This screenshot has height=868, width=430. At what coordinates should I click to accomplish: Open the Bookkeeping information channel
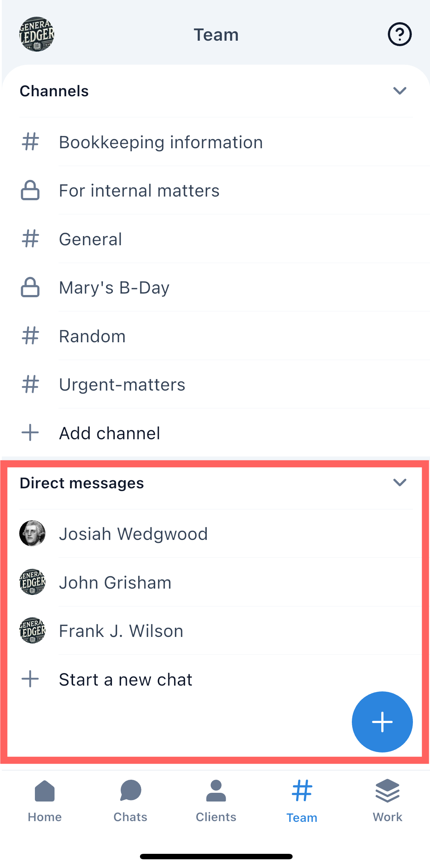[161, 142]
